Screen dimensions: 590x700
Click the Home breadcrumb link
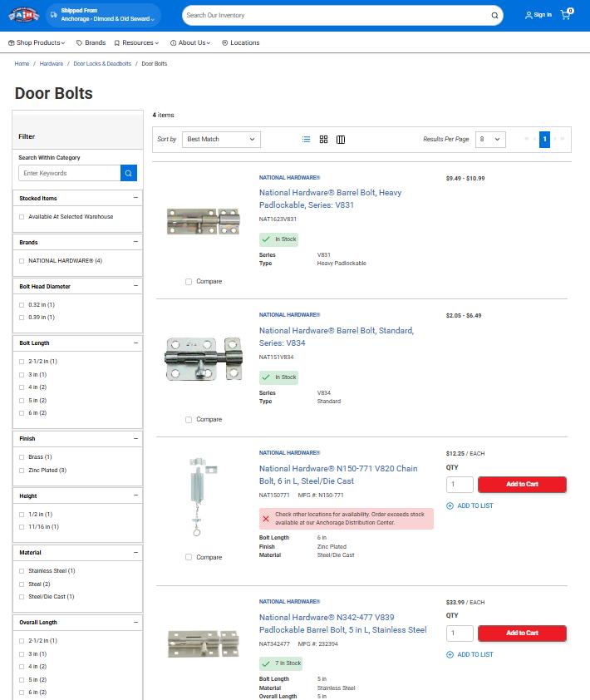tap(22, 64)
